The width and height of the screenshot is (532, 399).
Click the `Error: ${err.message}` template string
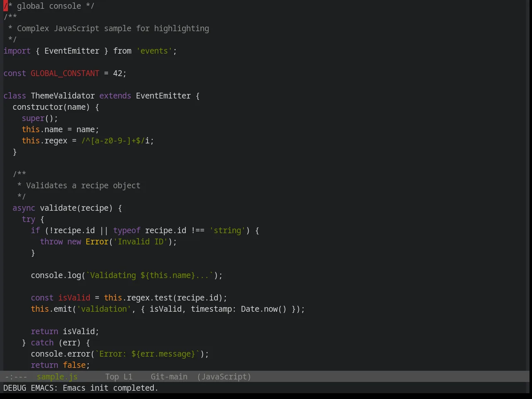click(x=147, y=354)
